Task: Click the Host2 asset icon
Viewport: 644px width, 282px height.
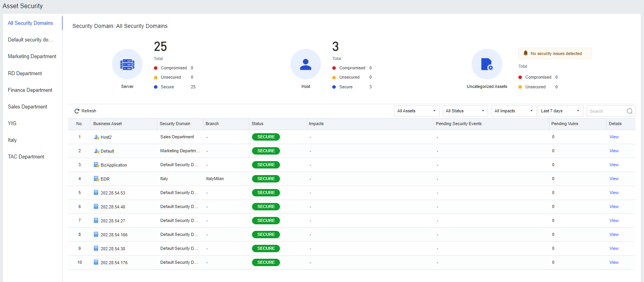Action: pyautogui.click(x=97, y=137)
